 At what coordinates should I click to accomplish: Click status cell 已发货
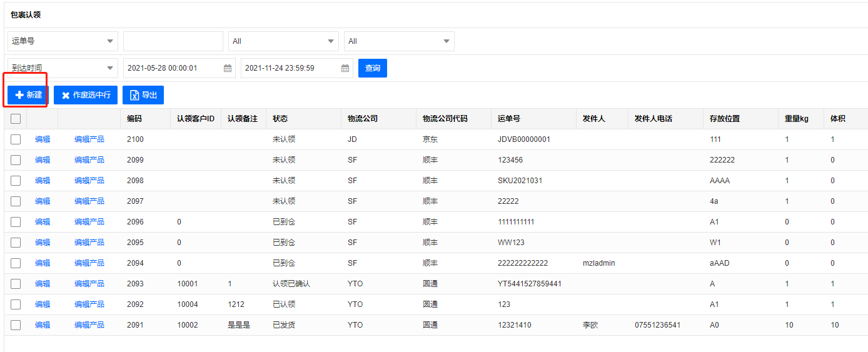coord(284,325)
